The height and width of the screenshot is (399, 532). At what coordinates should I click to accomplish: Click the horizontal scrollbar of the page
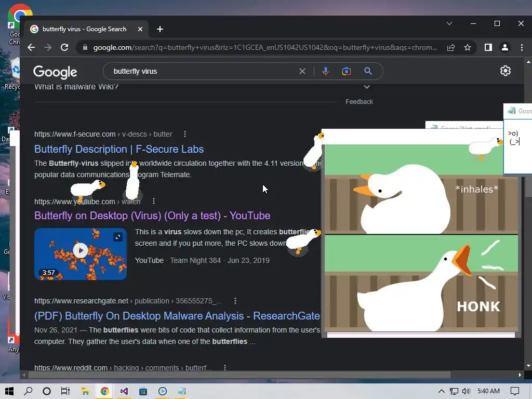239,375
